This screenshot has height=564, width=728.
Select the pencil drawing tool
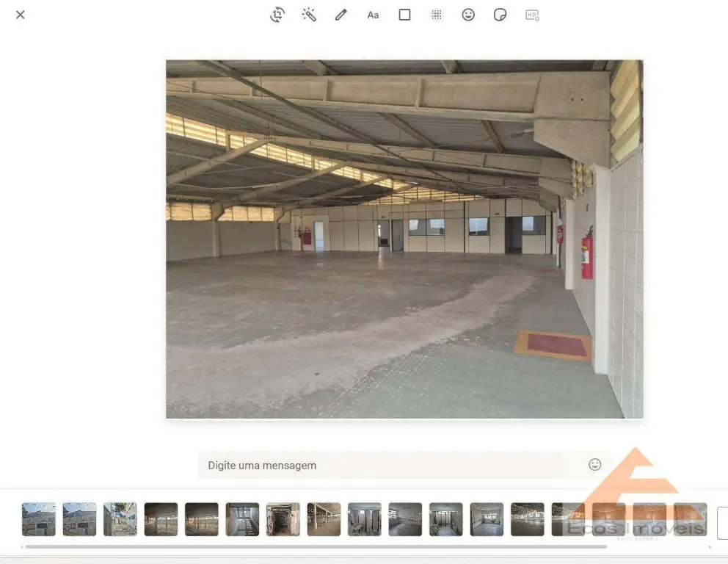(x=341, y=15)
